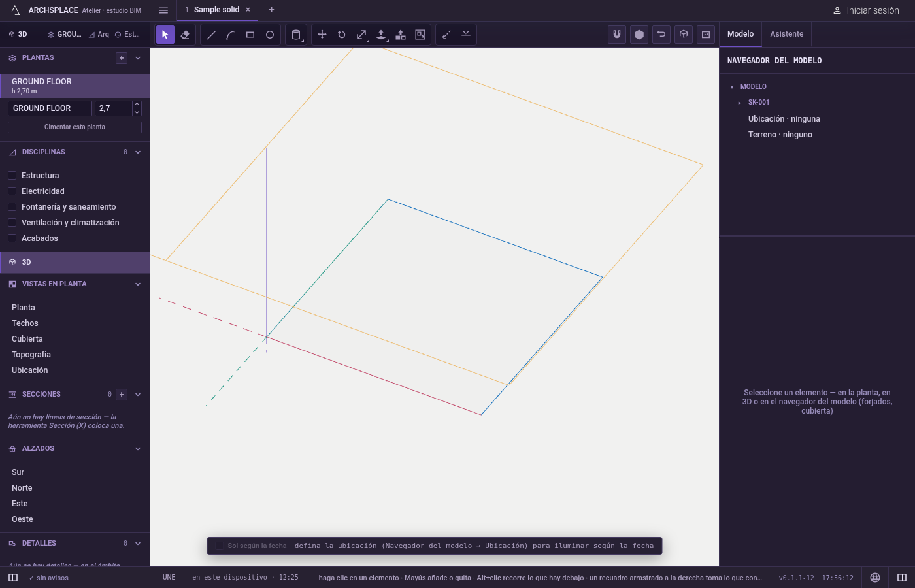Click the floor name GROUND FLOOR field

50,108
